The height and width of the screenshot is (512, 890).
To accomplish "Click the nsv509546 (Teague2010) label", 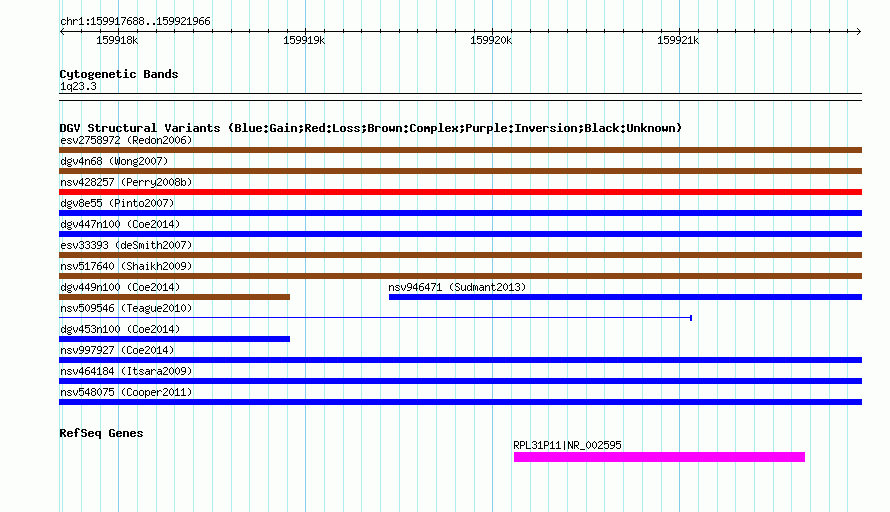I will pos(126,308).
